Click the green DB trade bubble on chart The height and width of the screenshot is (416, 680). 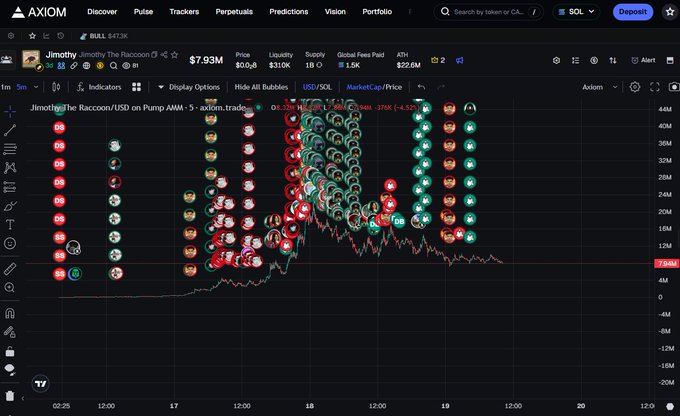pos(399,221)
